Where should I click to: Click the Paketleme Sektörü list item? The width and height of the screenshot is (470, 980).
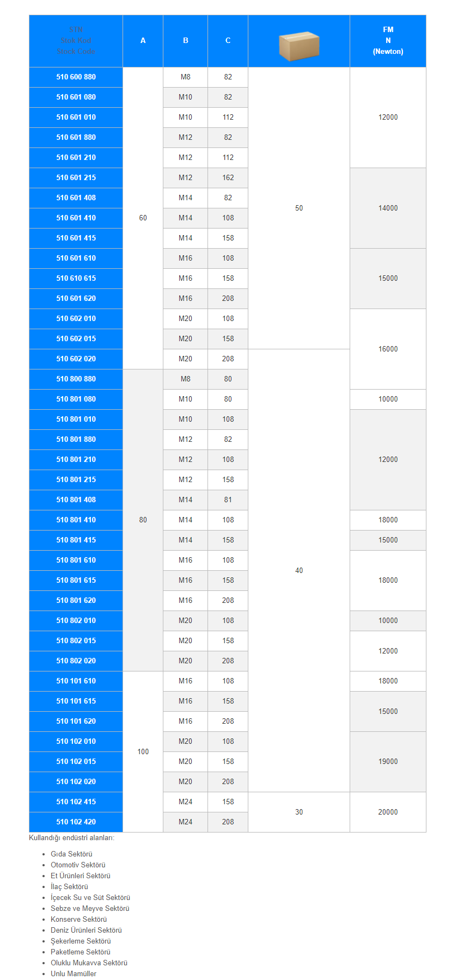tap(81, 952)
